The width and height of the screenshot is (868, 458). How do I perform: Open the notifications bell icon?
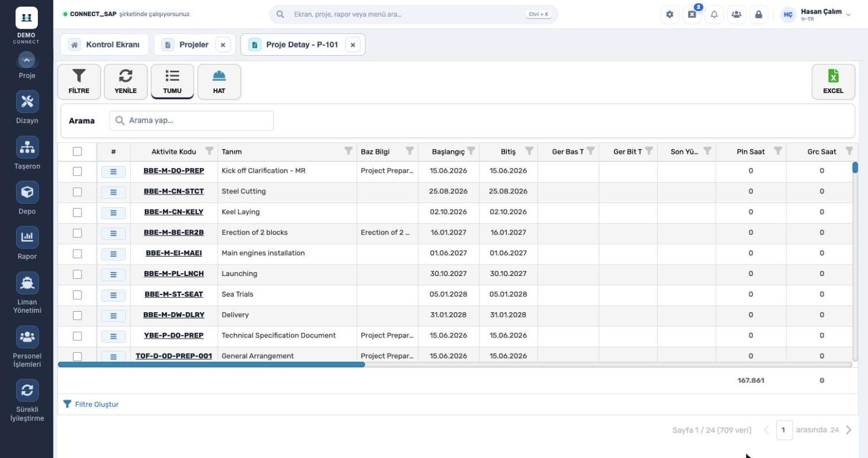coord(714,14)
